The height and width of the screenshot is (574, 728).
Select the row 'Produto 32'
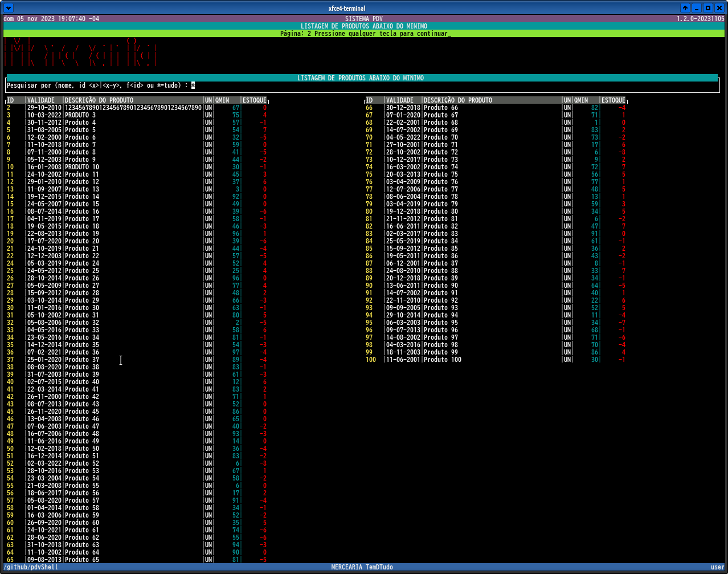click(137, 323)
